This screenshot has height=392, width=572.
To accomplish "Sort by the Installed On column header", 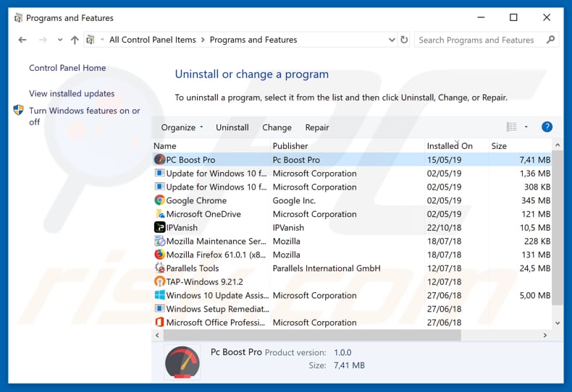I will pos(457,145).
